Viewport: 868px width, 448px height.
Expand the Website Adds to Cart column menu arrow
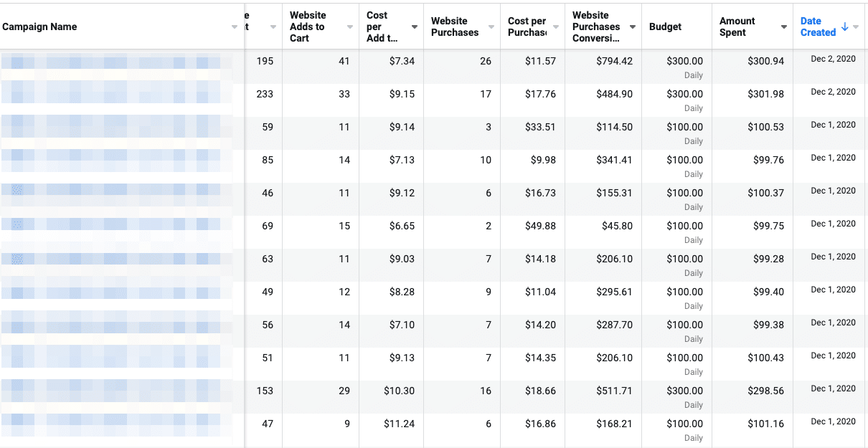pyautogui.click(x=349, y=27)
